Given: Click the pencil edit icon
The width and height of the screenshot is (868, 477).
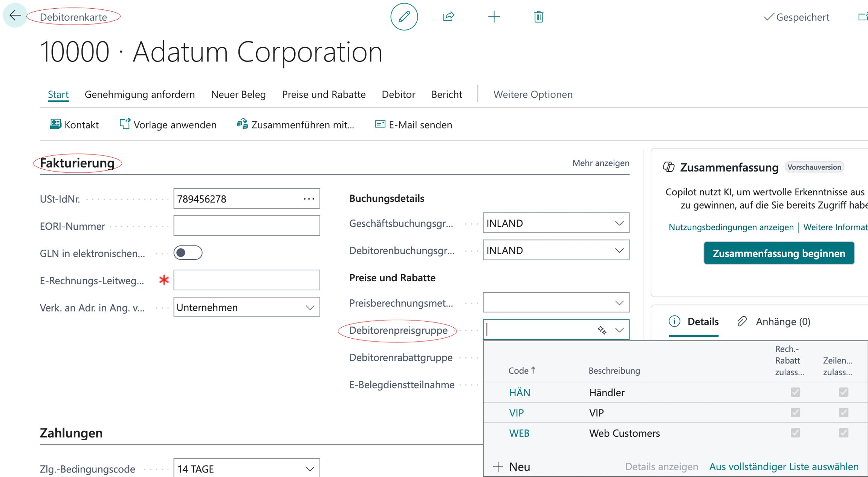Looking at the screenshot, I should [x=404, y=17].
